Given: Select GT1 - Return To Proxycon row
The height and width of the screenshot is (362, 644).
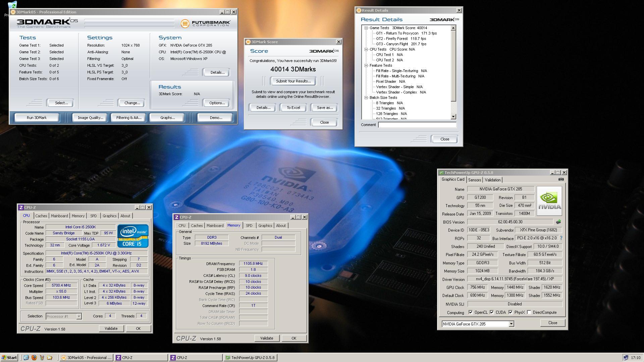Looking at the screenshot, I should (x=406, y=34).
